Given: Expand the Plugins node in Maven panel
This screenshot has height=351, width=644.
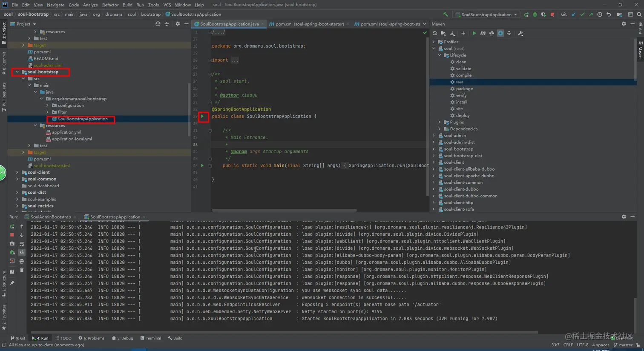Looking at the screenshot, I should [x=440, y=122].
